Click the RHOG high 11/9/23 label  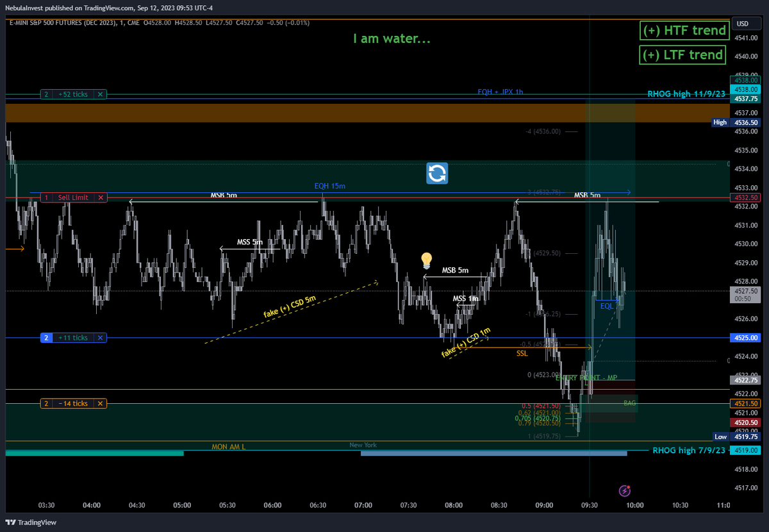pos(686,94)
